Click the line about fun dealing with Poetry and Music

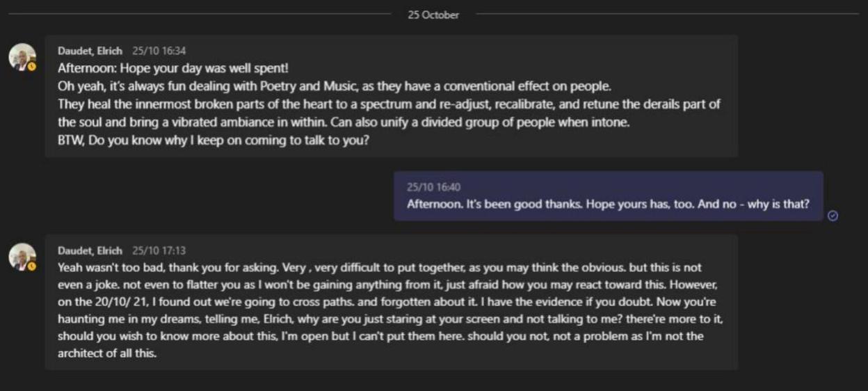[334, 86]
